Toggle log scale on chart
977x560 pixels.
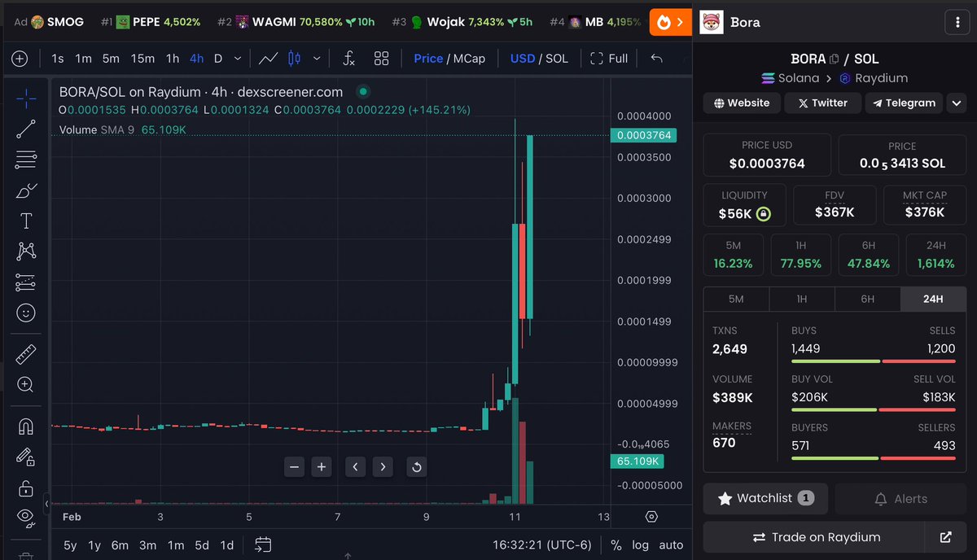[641, 545]
